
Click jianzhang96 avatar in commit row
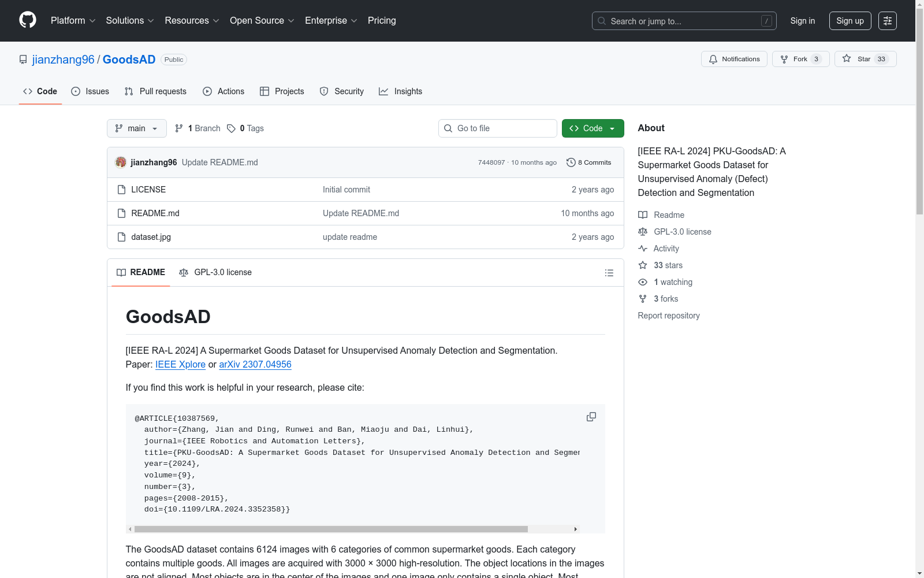pos(121,162)
